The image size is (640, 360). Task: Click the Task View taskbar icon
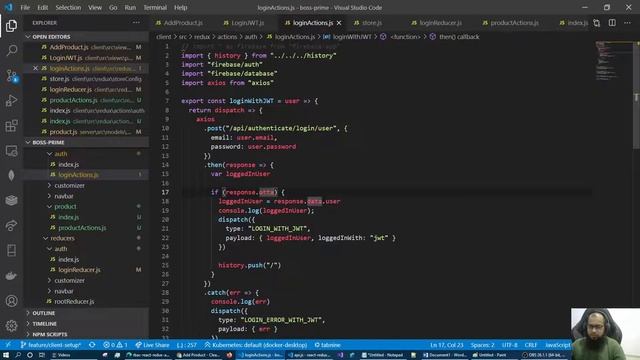click(42, 355)
